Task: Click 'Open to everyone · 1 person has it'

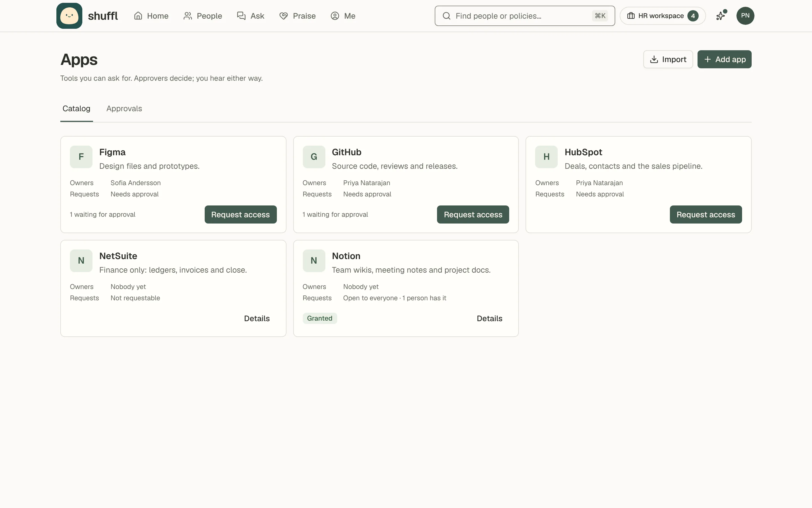Action: [x=395, y=298]
